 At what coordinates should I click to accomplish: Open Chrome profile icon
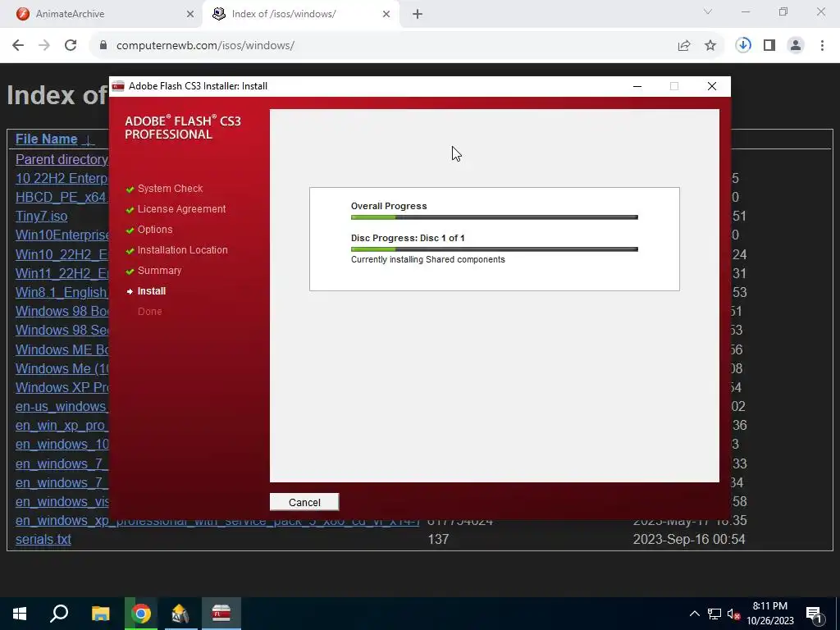(x=796, y=46)
